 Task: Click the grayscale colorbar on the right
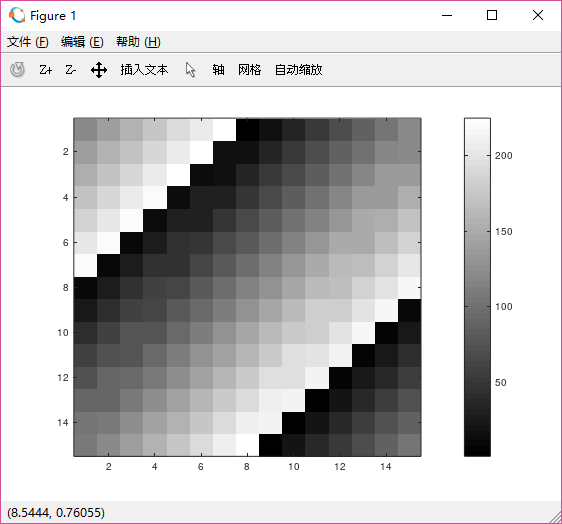[x=477, y=287]
